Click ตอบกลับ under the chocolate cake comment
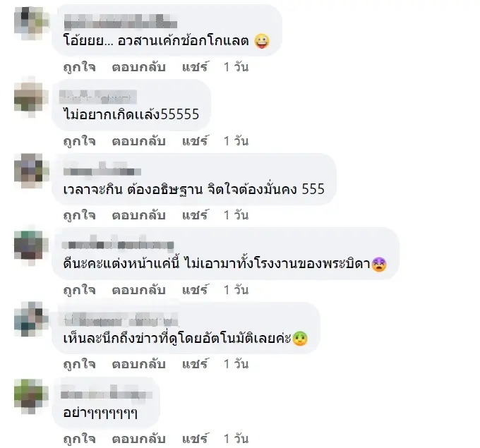This screenshot has width=480, height=448. [x=138, y=67]
